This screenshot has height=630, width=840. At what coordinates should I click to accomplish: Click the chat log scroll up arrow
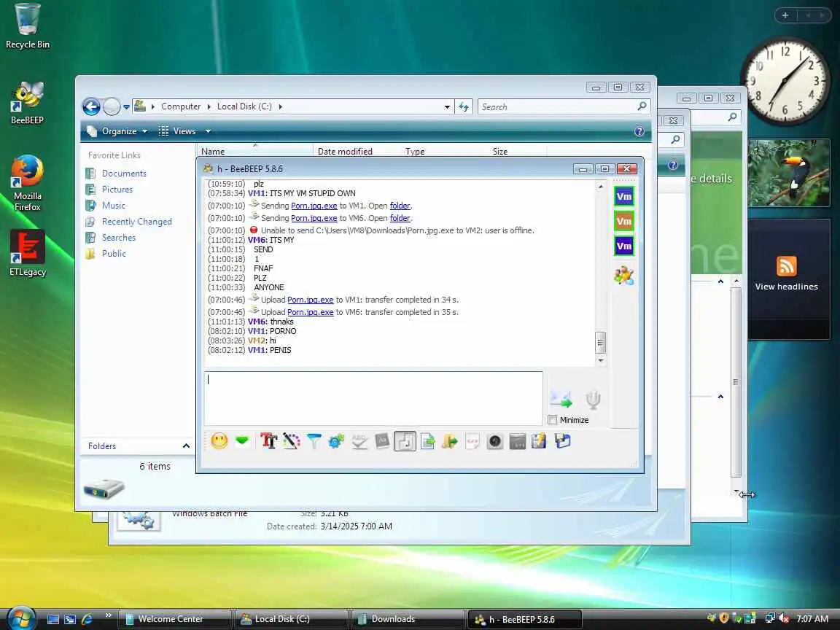[601, 187]
